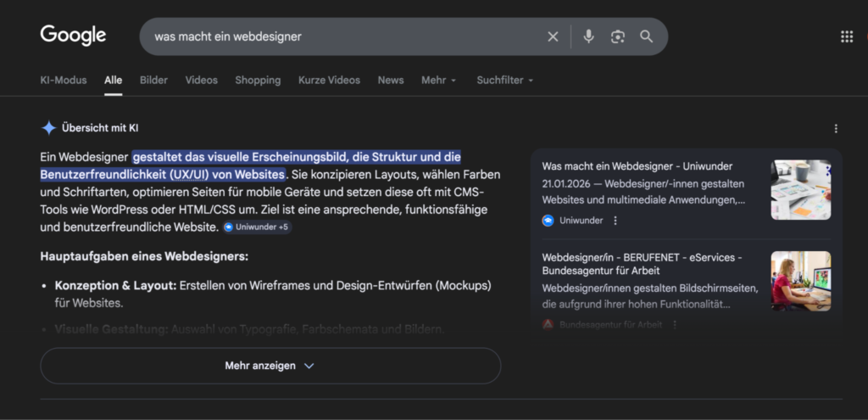This screenshot has width=868, height=420.
Task: Submit search with the magnifying glass icon
Action: tap(647, 36)
